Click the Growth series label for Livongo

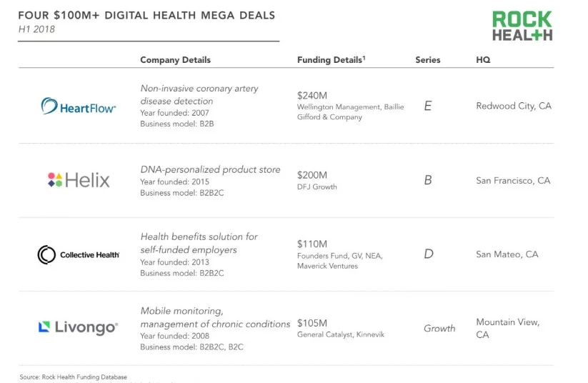[439, 329]
